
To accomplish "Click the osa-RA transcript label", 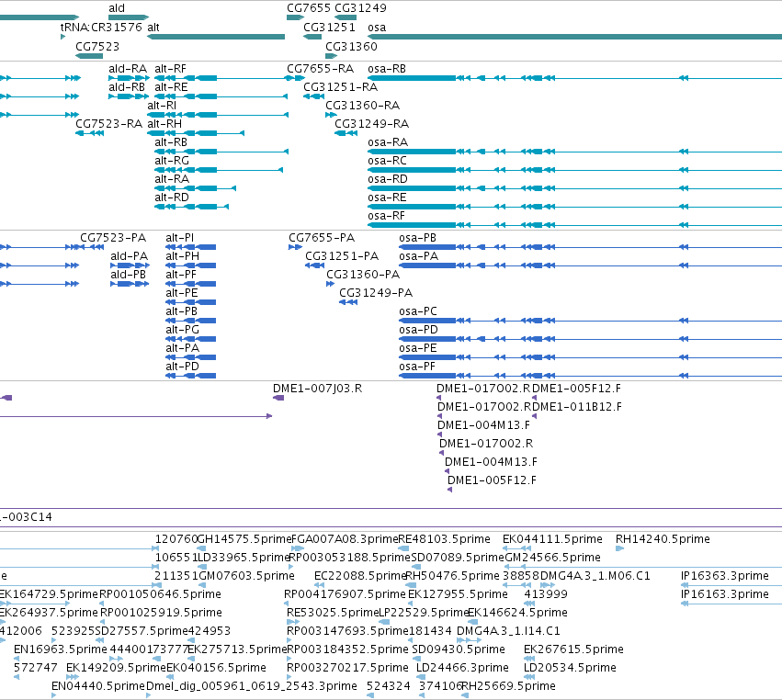I will [x=388, y=142].
